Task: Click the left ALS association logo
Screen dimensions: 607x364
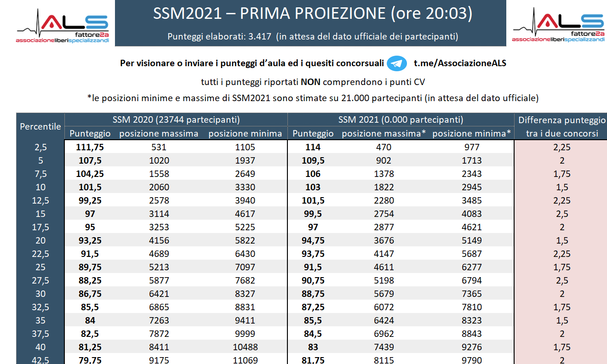Action: (x=62, y=27)
